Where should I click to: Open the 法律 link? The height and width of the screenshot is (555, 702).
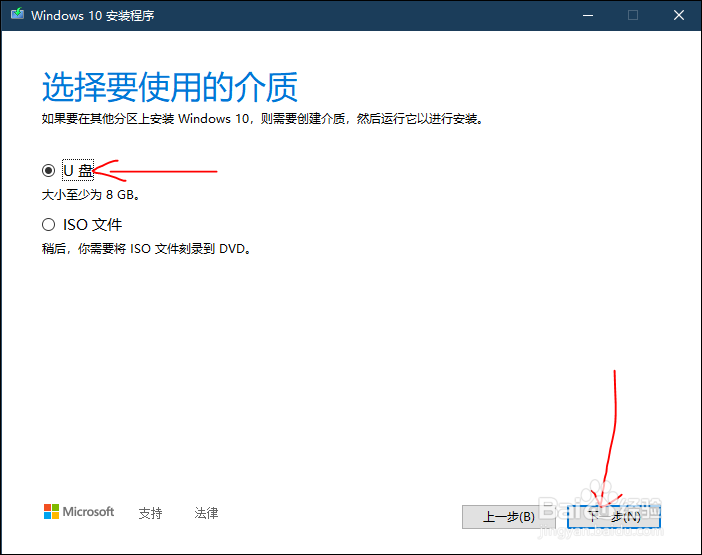(x=206, y=513)
